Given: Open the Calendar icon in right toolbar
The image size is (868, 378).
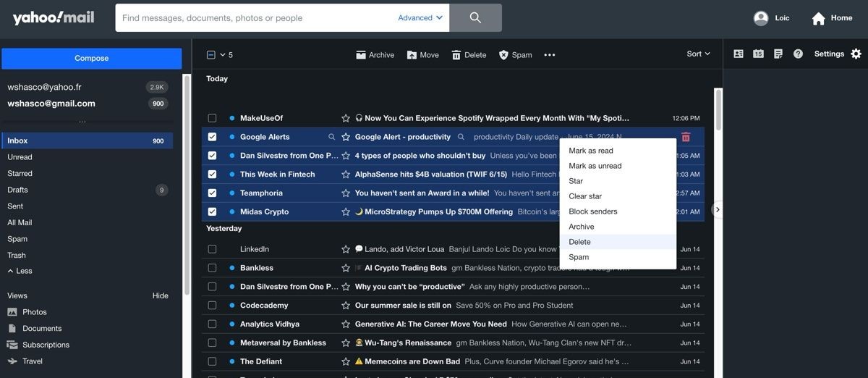Looking at the screenshot, I should tap(758, 54).
